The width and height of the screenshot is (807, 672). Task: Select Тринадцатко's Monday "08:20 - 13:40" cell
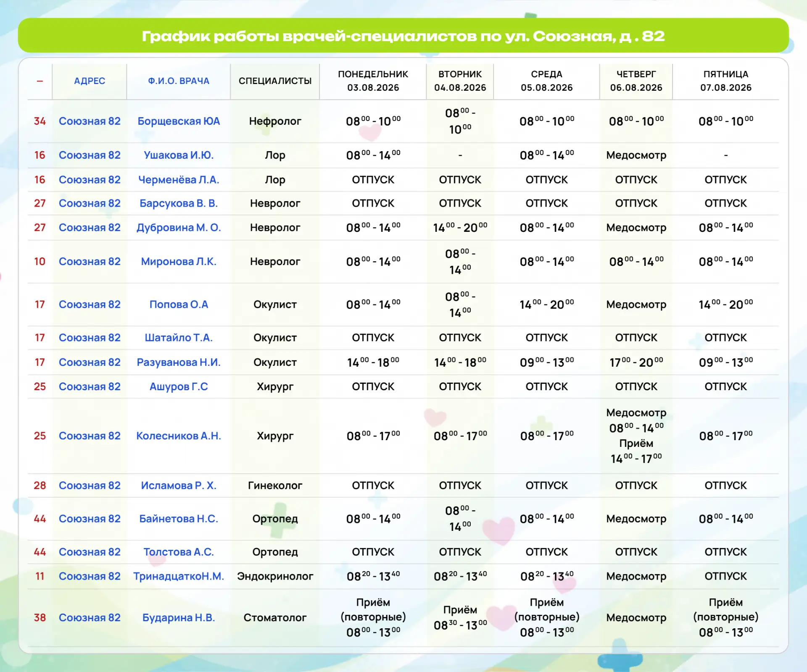(x=373, y=576)
